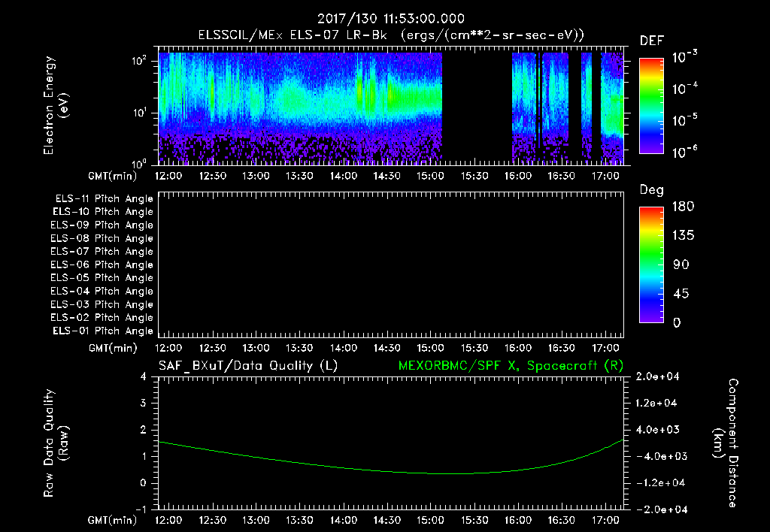770x532 pixels.
Task: Select the ELS-09 Pitch Angle row label
Action: click(102, 225)
